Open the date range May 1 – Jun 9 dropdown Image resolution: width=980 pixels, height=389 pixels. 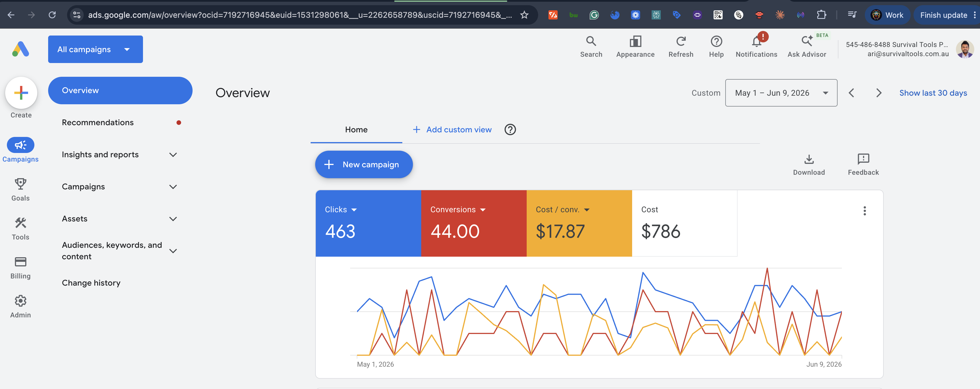[x=781, y=93]
